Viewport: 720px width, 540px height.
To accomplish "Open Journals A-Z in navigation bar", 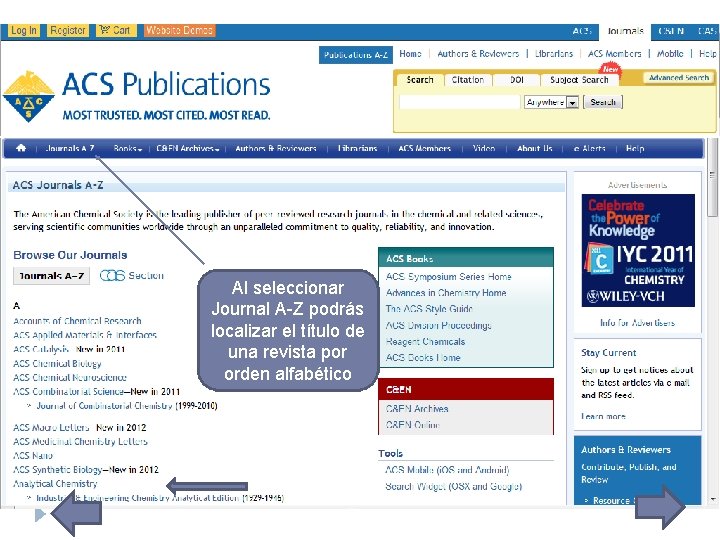I will 70,148.
